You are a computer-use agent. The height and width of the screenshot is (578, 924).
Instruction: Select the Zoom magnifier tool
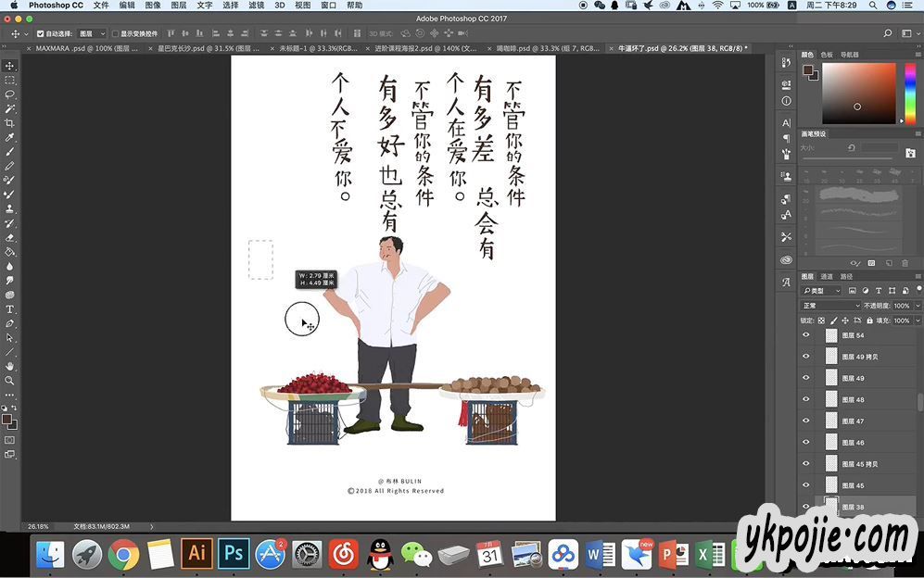9,380
